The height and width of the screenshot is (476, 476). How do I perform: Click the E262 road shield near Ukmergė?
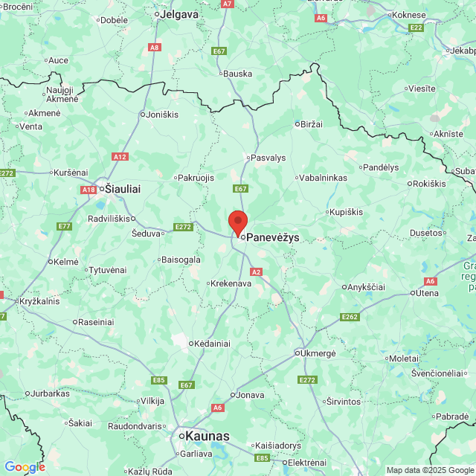pos(350,317)
